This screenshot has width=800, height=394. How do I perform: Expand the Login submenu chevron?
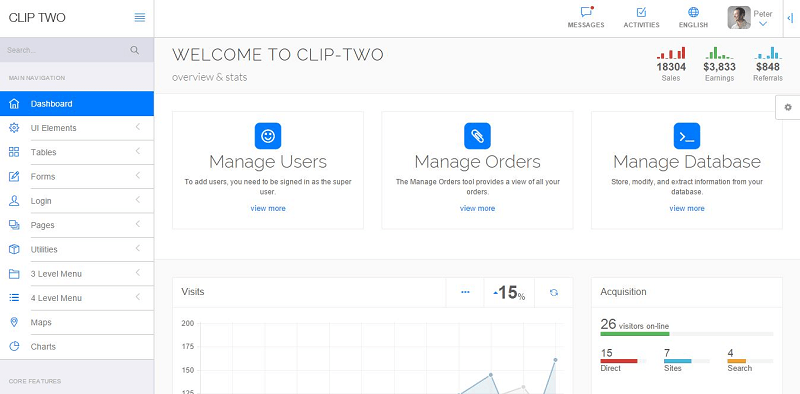(x=138, y=200)
